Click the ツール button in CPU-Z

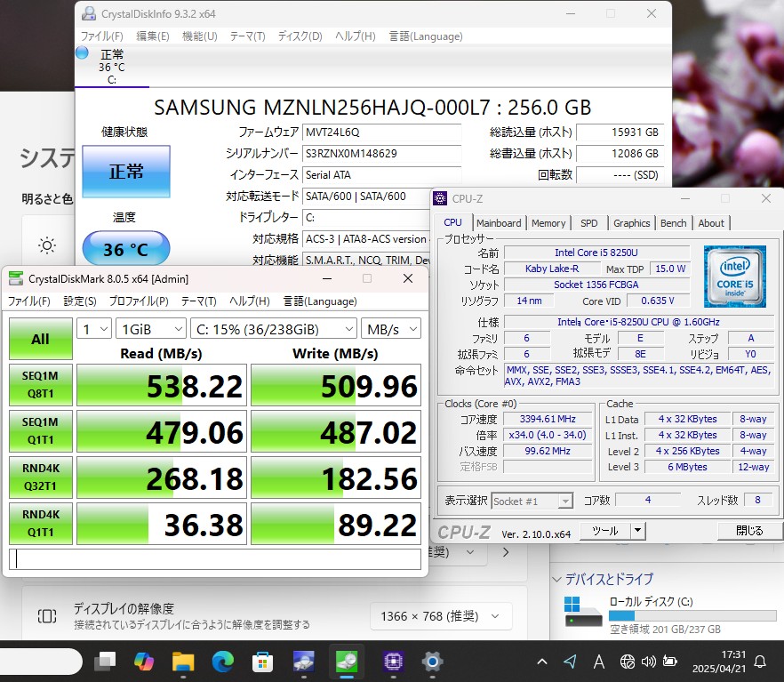click(605, 531)
